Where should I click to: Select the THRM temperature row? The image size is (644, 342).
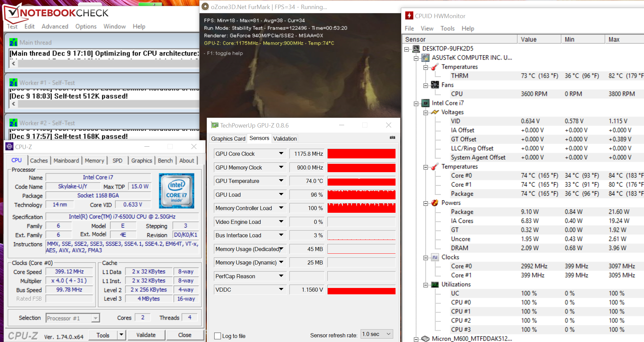point(547,76)
